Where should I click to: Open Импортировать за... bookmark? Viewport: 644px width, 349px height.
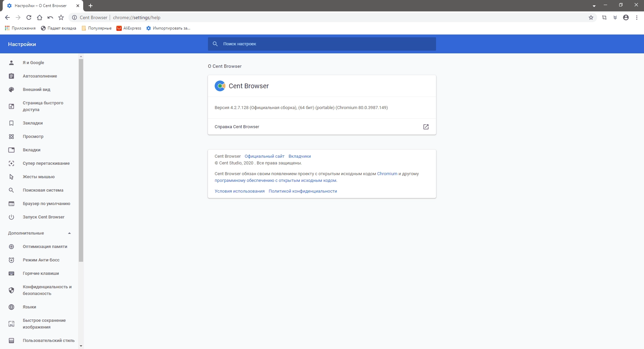click(168, 28)
